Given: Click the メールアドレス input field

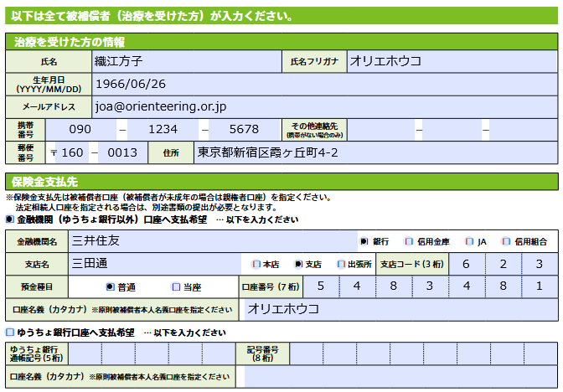Looking at the screenshot, I should pos(323,106).
